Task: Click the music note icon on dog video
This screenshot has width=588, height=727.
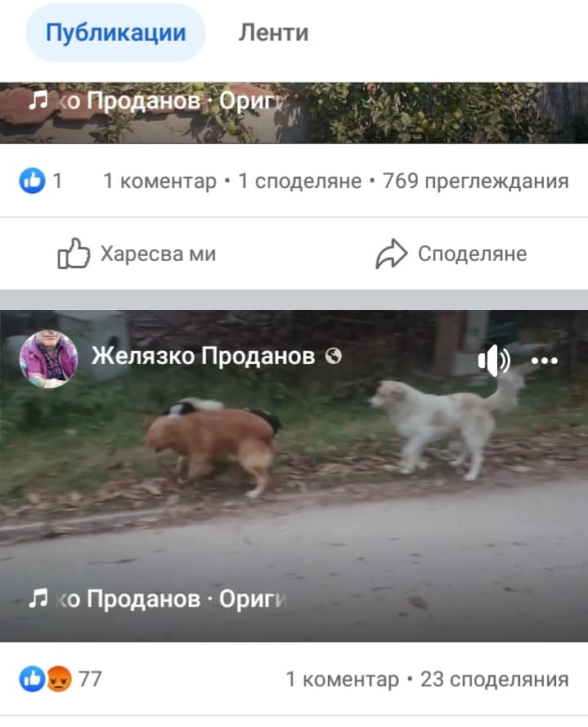Action: pyautogui.click(x=38, y=598)
